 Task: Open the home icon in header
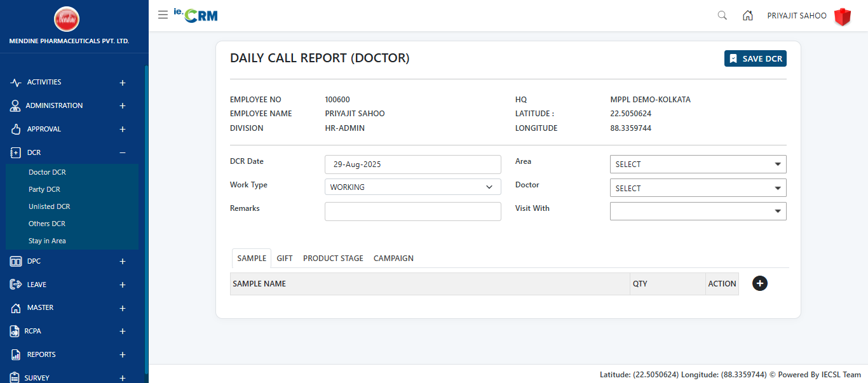[x=748, y=16]
